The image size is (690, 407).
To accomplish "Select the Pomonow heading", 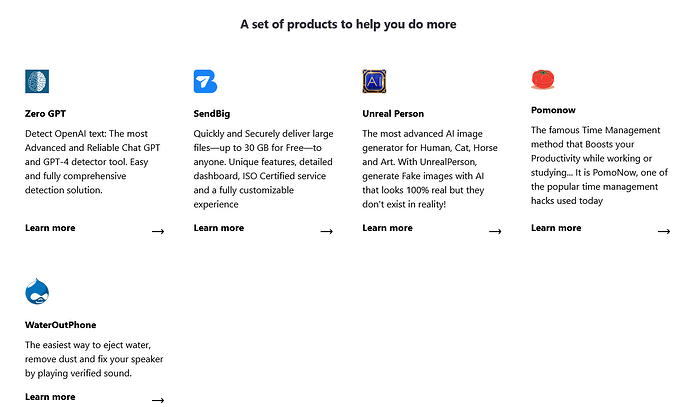I will point(553,110).
